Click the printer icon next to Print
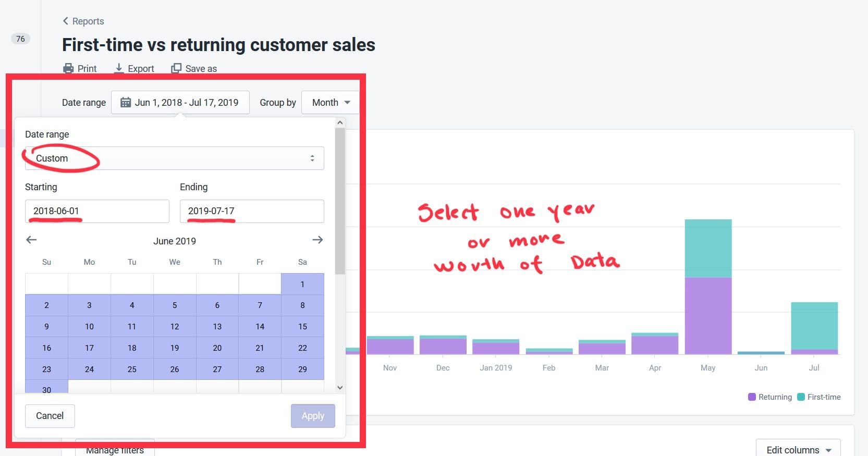868x456 pixels. click(x=68, y=69)
